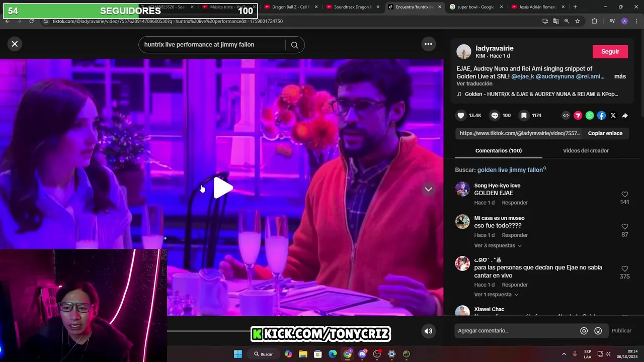Open more share options arrow
The height and width of the screenshot is (362, 644).
click(625, 116)
